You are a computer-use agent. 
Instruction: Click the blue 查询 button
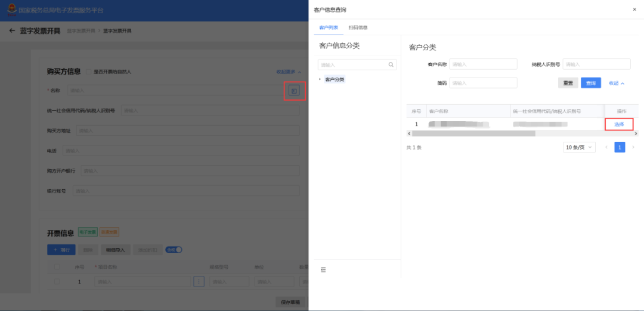(x=590, y=83)
